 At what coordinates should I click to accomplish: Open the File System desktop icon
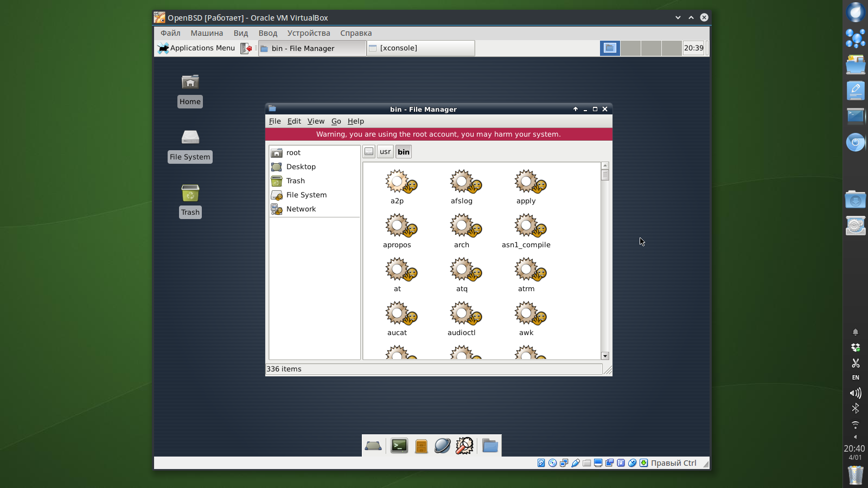click(190, 146)
